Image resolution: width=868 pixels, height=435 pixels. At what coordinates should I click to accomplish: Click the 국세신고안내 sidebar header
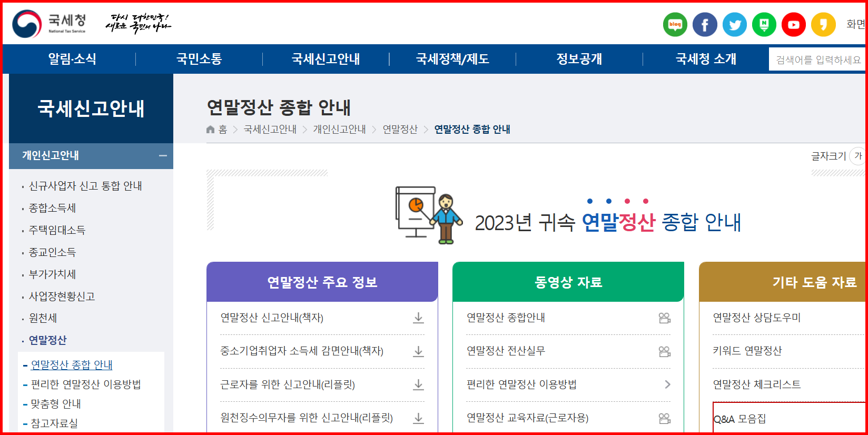[x=91, y=108]
